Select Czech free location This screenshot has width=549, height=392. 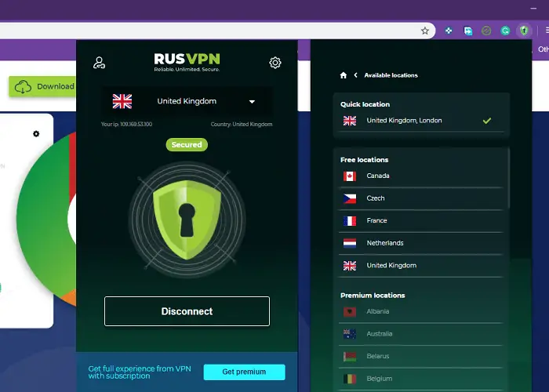coord(421,198)
